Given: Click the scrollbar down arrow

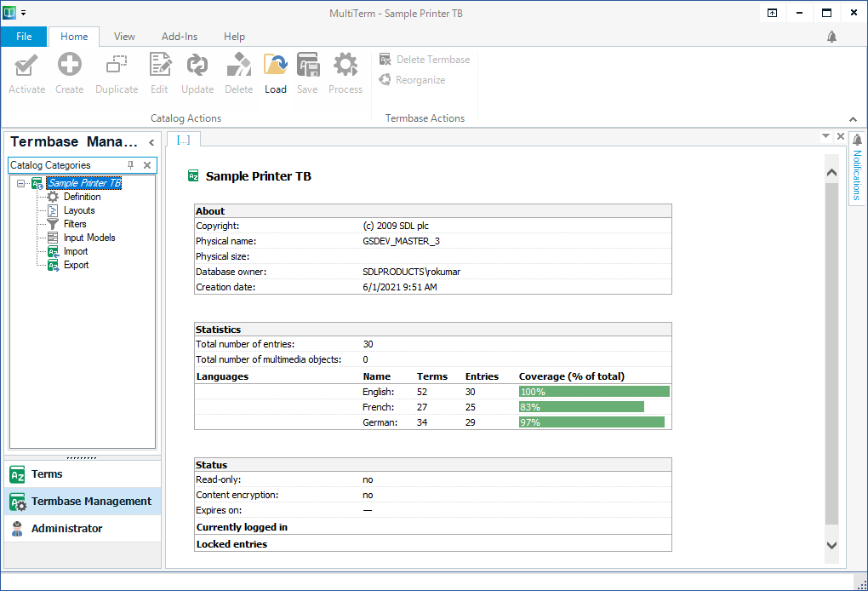Looking at the screenshot, I should (831, 545).
